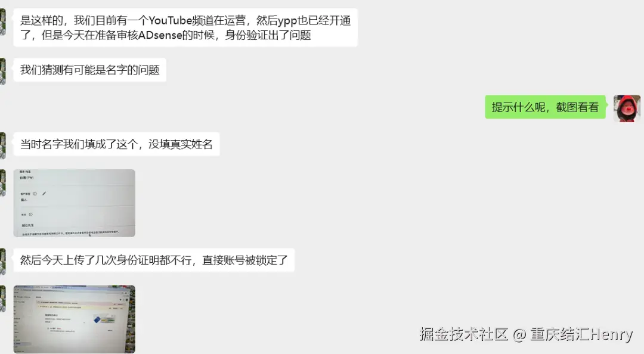Click contact avatar beside YouTube频道 message
The image size is (644, 354).
2,22
